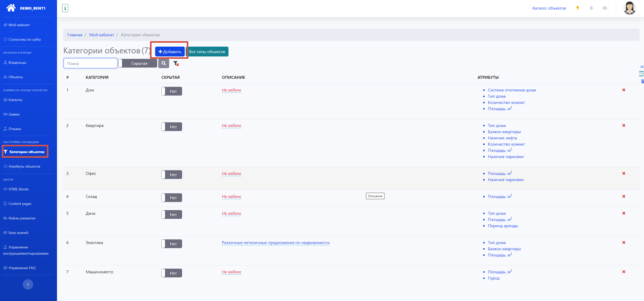Image resolution: width=644 pixels, height=301 pixels.
Task: Toggle hidden switch for Квартира
Action: coord(172,127)
